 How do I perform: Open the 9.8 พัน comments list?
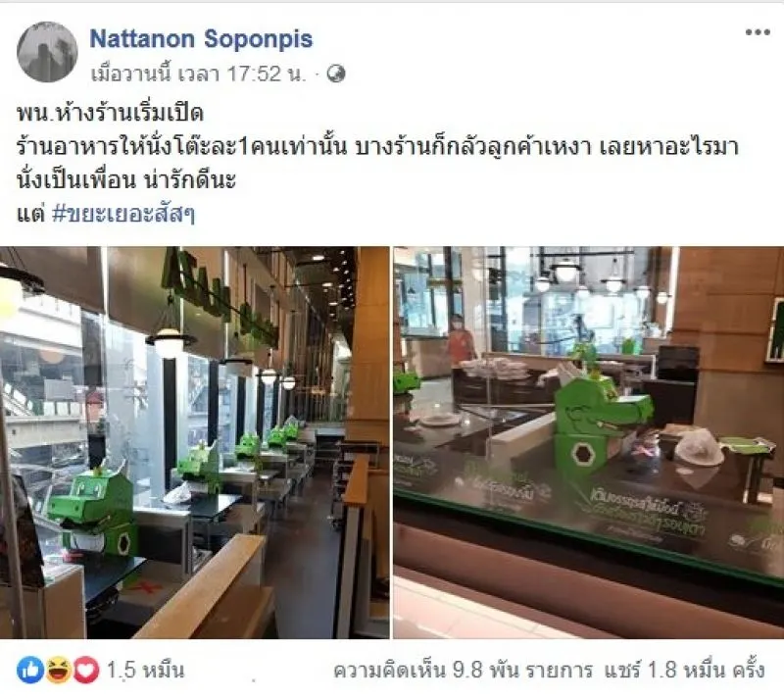463,670
